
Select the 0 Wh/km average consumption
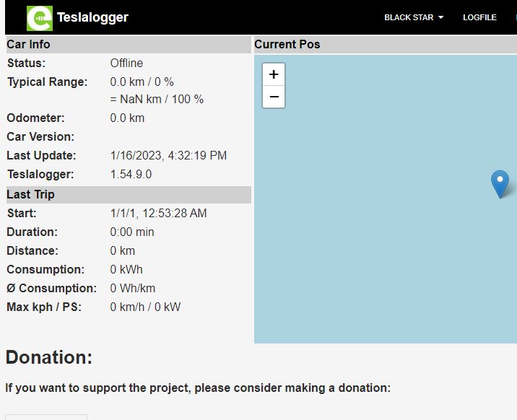pyautogui.click(x=133, y=288)
